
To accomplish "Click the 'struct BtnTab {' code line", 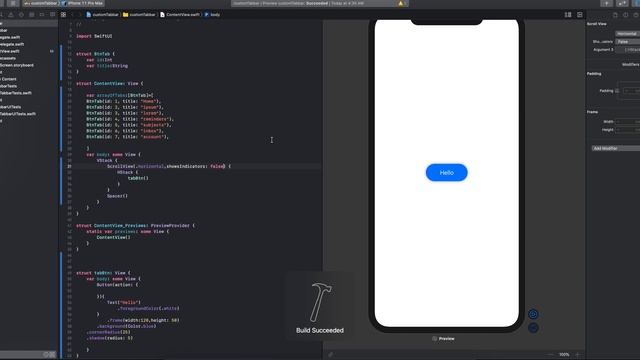I will pos(96,54).
